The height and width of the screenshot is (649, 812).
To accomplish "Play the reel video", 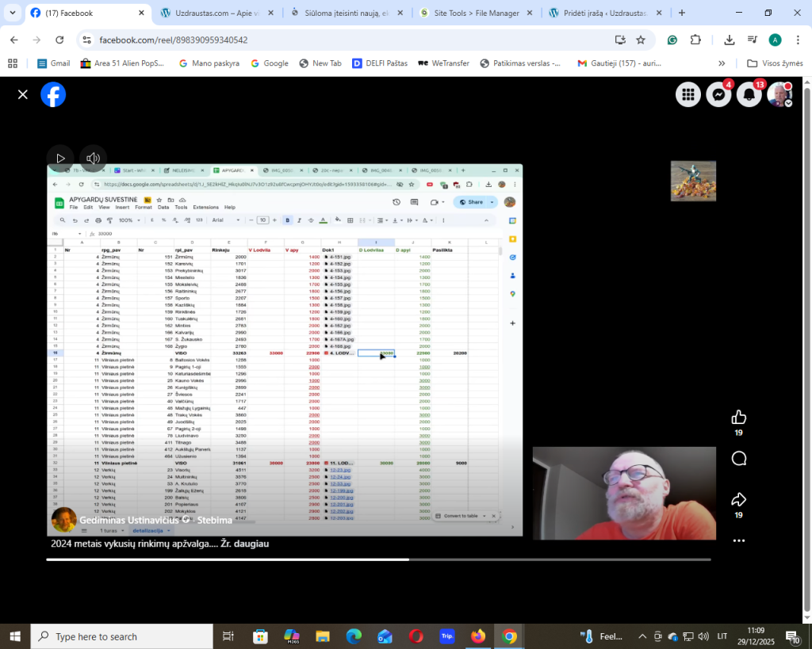I will [x=60, y=158].
